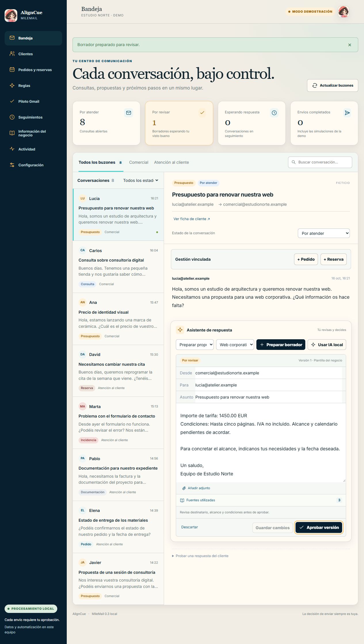The image size is (364, 644).
Task: Switch to the Comercial tab
Action: pyautogui.click(x=139, y=162)
